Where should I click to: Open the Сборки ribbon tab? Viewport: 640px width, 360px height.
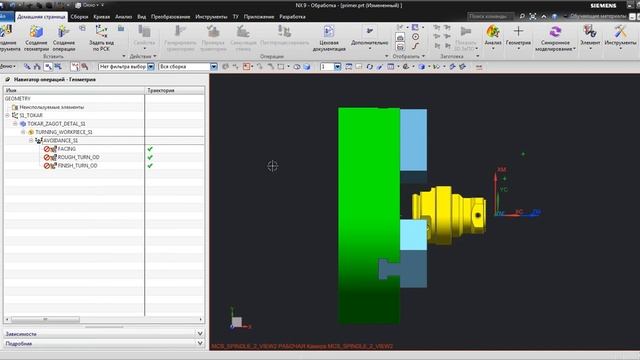[x=79, y=17]
